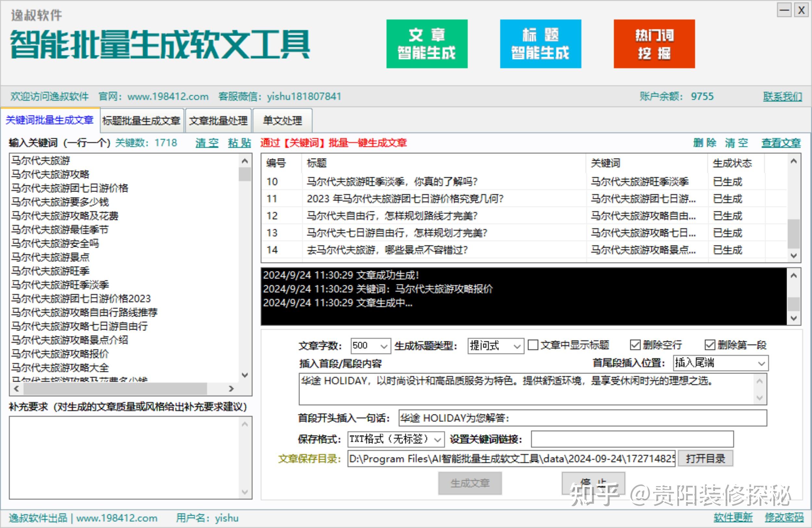The height and width of the screenshot is (528, 812).
Task: Click the 打开目录 button
Action: click(x=705, y=458)
